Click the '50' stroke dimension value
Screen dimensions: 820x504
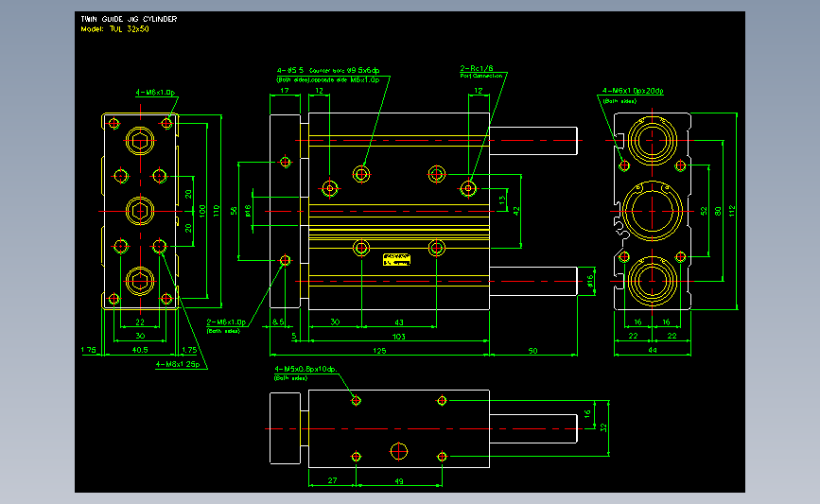point(532,351)
